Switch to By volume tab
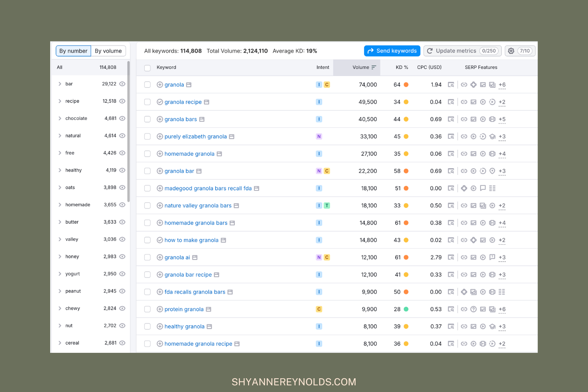 click(x=108, y=51)
